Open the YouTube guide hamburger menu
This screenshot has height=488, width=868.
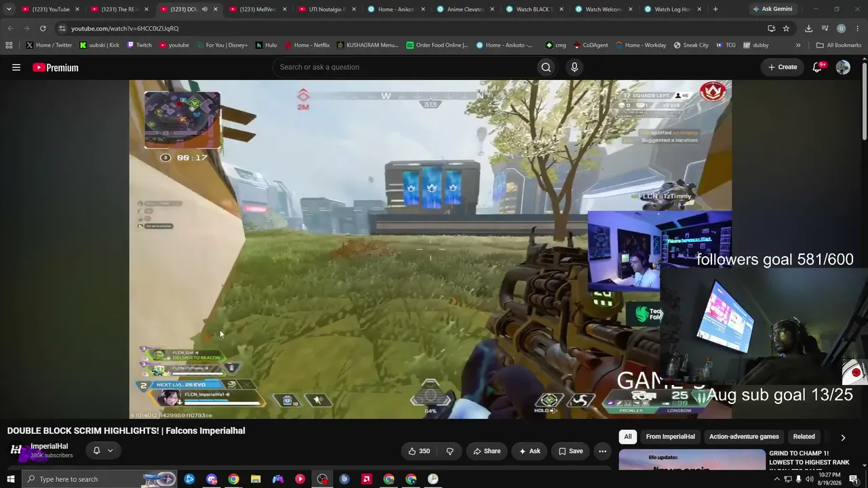tap(16, 67)
